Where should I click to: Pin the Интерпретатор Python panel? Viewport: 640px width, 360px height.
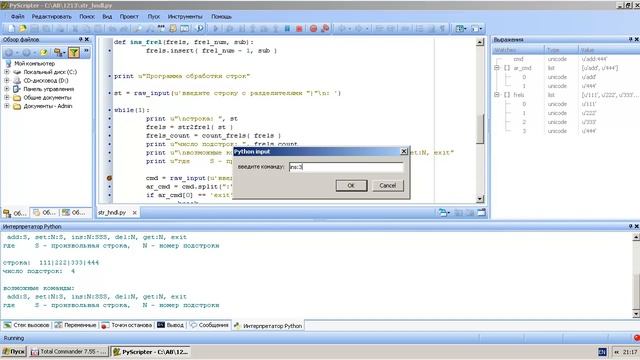pos(630,226)
